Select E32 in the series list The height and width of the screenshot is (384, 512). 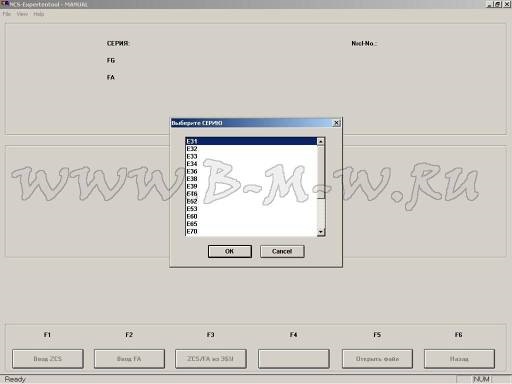pyautogui.click(x=251, y=149)
